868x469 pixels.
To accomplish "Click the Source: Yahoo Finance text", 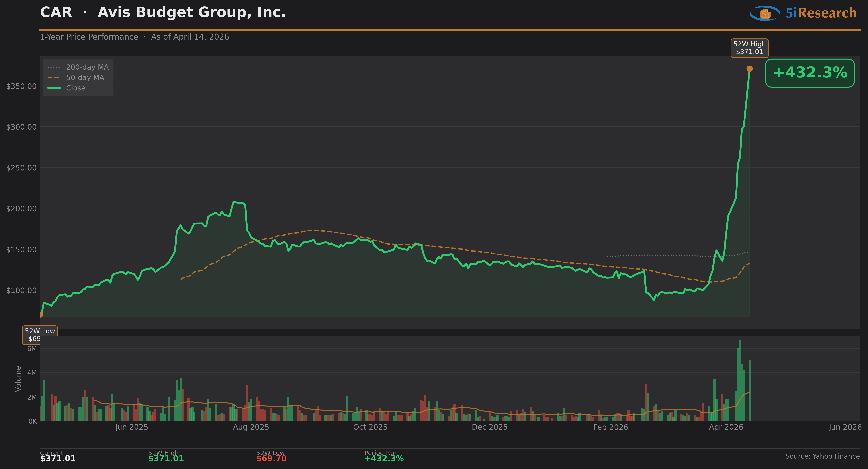I will tap(822, 456).
